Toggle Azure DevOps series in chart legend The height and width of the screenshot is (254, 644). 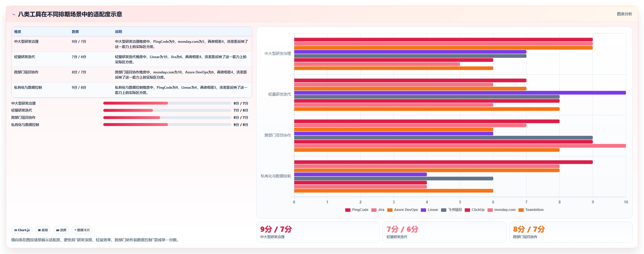403,210
